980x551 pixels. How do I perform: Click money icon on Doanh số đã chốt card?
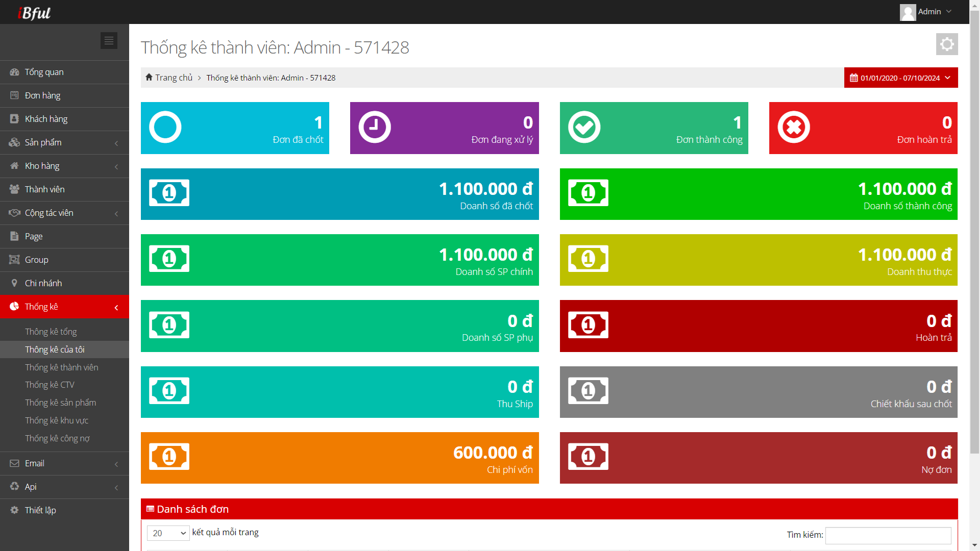169,193
